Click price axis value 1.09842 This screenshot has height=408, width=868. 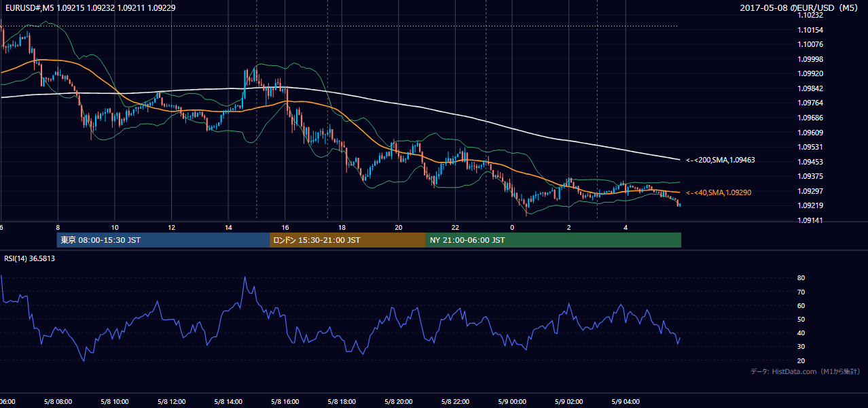click(x=810, y=88)
